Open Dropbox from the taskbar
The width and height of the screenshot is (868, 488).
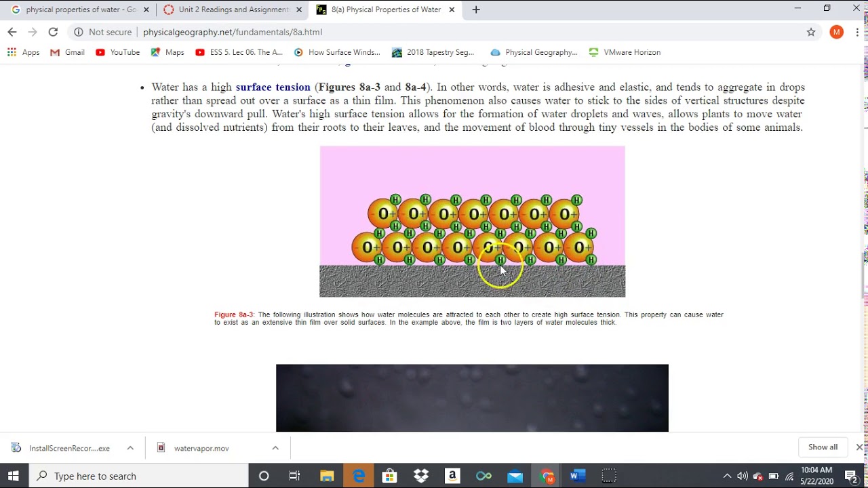(421, 476)
